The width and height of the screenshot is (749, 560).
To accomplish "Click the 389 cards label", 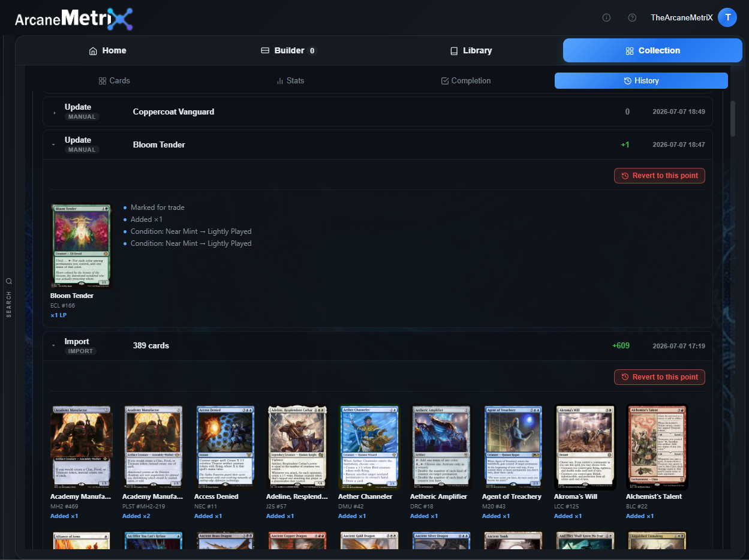I will click(x=151, y=345).
